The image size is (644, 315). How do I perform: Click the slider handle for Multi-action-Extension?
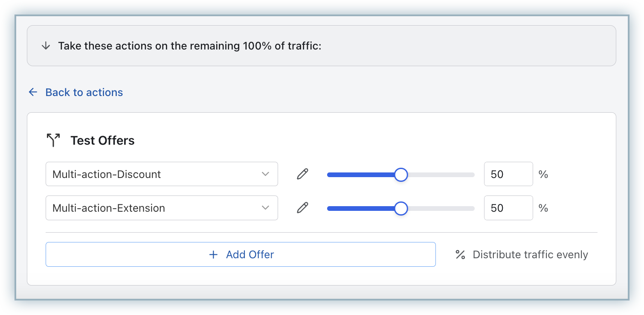(401, 208)
